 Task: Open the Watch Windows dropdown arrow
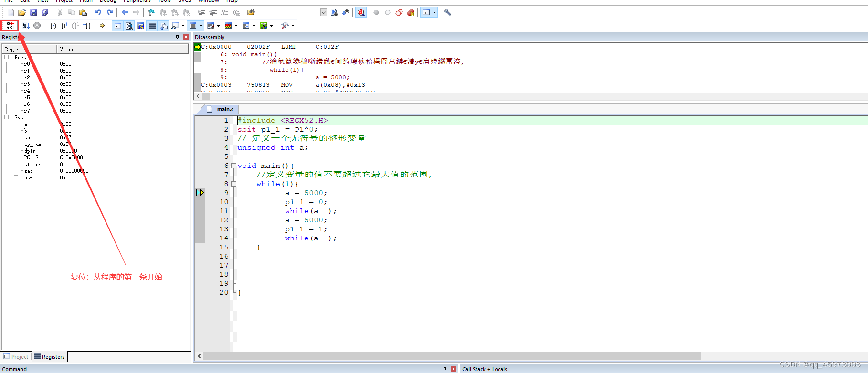pos(183,26)
